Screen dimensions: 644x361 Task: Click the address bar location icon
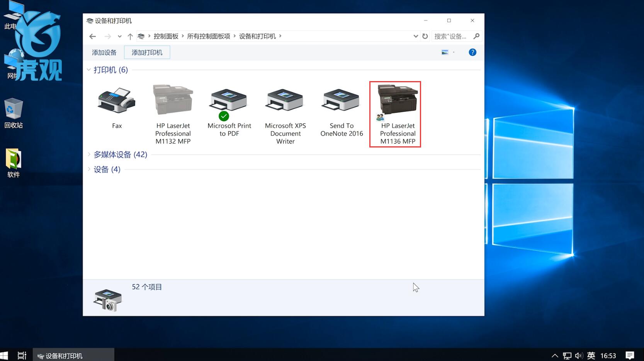click(x=141, y=36)
